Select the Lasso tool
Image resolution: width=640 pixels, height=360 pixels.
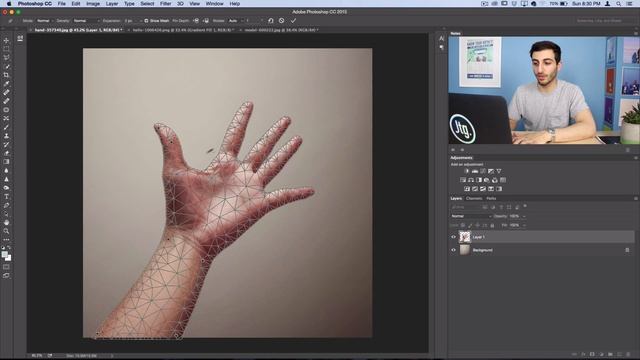pos(6,58)
